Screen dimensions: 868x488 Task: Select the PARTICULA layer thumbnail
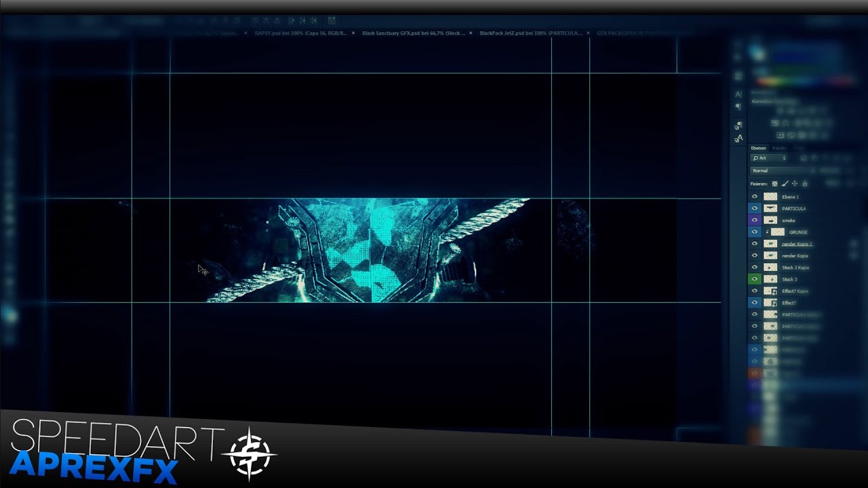tap(770, 208)
